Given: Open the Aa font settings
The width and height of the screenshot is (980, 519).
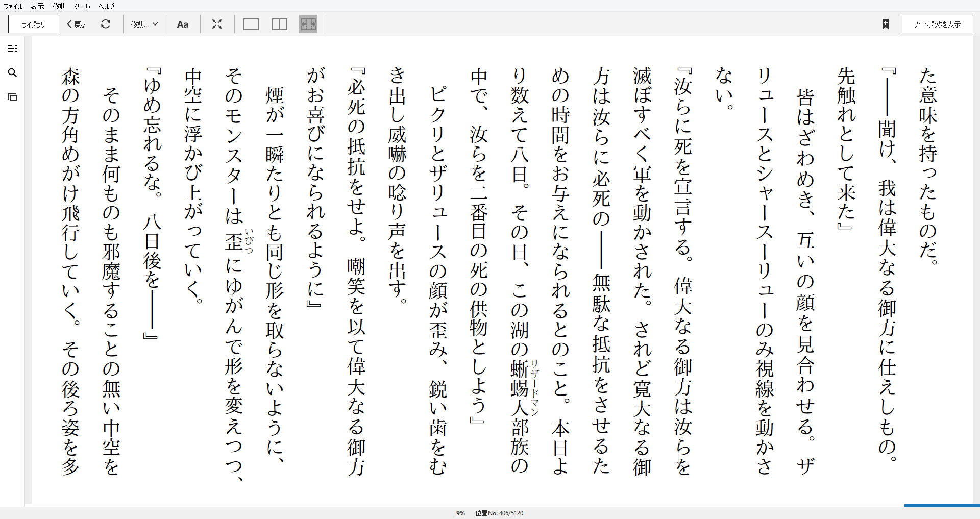Looking at the screenshot, I should tap(183, 24).
